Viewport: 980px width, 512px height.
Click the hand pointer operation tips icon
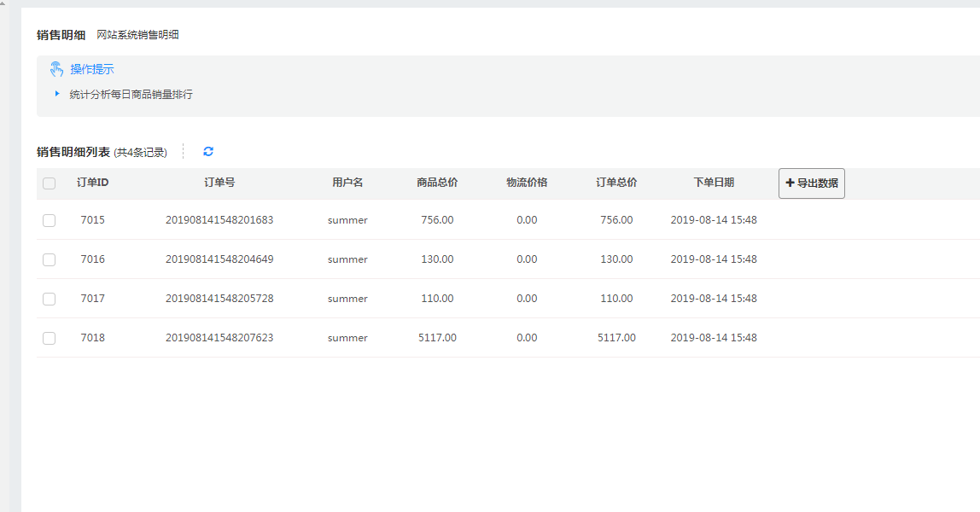[56, 69]
